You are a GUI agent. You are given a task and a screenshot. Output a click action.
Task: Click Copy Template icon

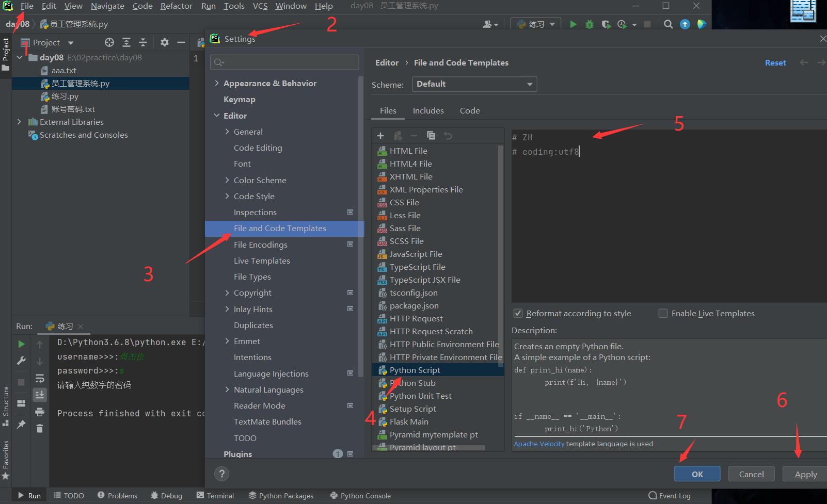(x=431, y=136)
